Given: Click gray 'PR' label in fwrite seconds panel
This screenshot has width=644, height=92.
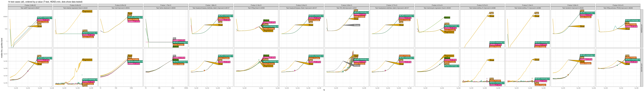Looking at the screenshot, I should 174,56.
